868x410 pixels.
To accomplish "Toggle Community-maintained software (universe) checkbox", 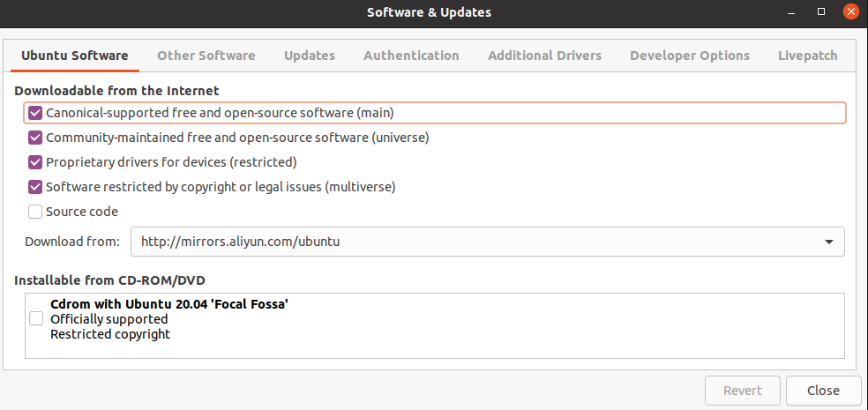I will [35, 138].
